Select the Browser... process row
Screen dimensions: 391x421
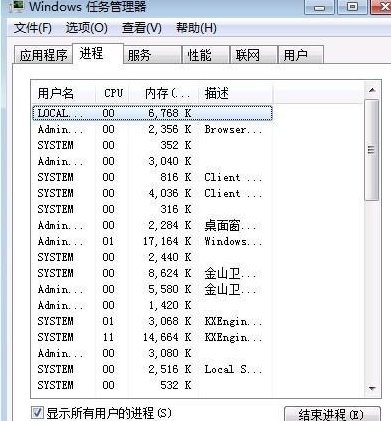(153, 129)
